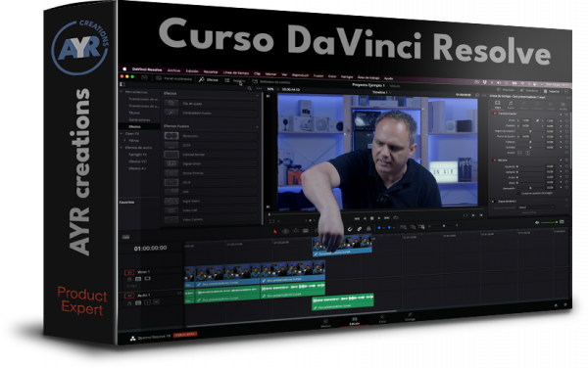Mute the Audio 1 track with M button

157,301
